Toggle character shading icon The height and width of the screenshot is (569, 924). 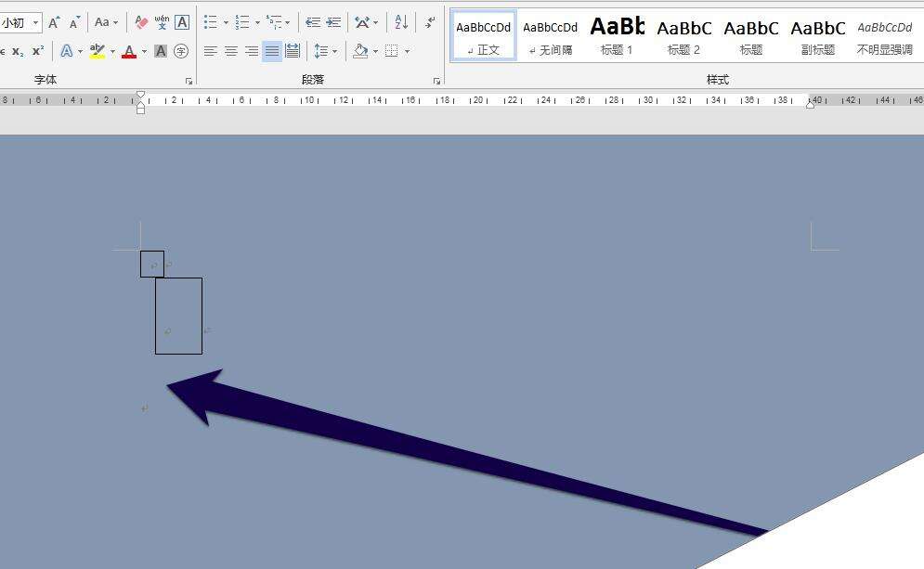pyautogui.click(x=161, y=51)
